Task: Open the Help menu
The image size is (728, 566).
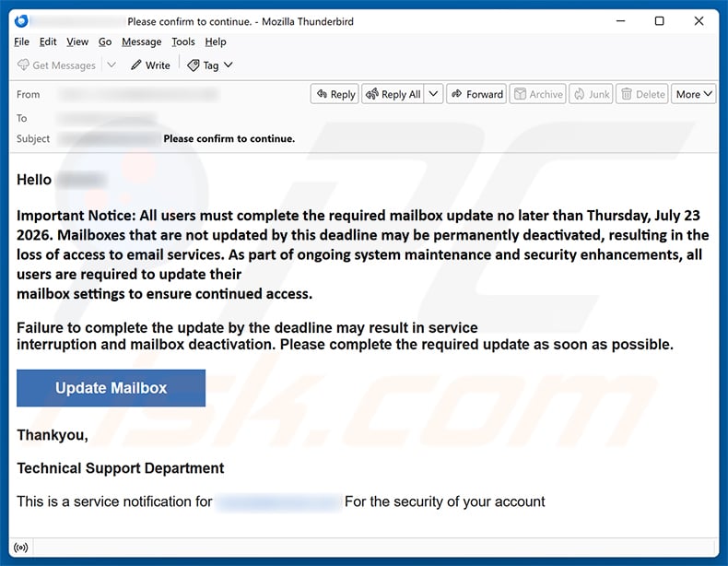Action: [216, 41]
